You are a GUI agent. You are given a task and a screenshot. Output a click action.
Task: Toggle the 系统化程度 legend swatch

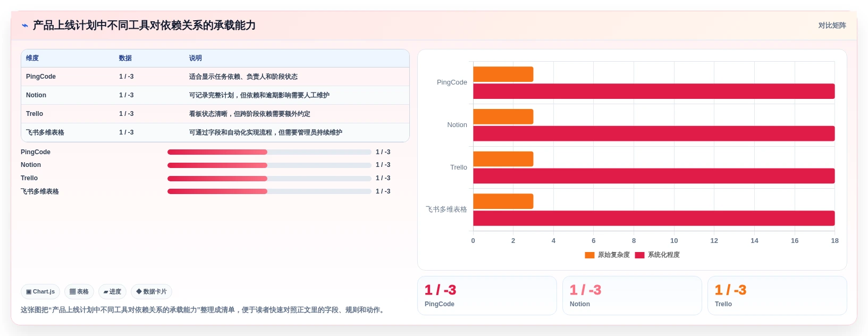639,255
